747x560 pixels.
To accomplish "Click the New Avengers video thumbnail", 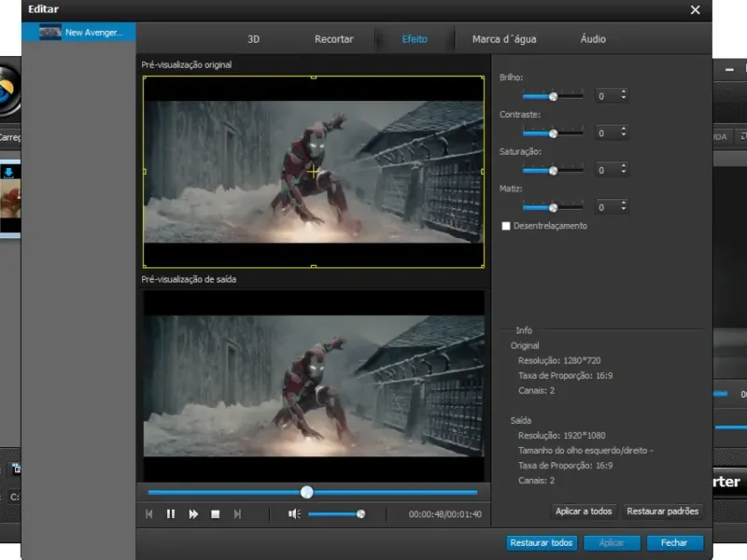I will [x=50, y=33].
